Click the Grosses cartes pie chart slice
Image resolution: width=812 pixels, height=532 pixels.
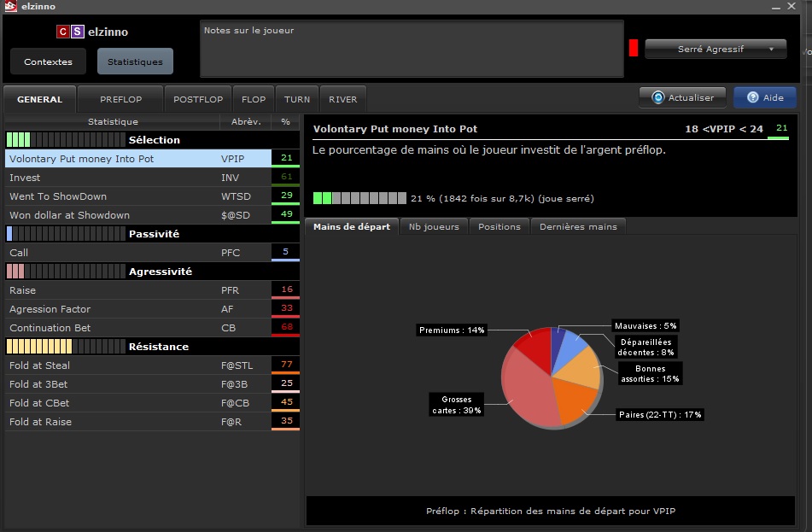529,393
